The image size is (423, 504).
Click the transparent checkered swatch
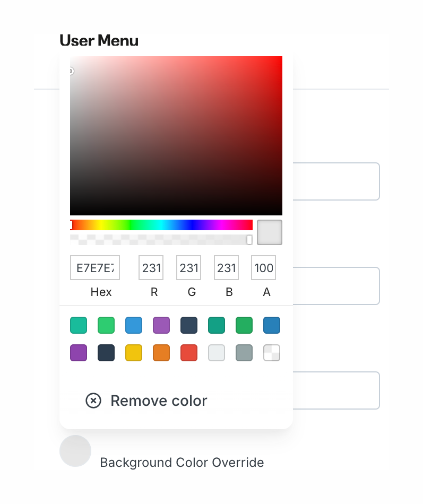coord(272,353)
